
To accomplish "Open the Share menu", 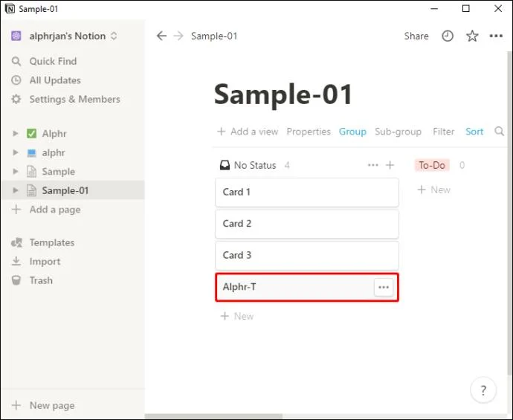I will coord(416,36).
